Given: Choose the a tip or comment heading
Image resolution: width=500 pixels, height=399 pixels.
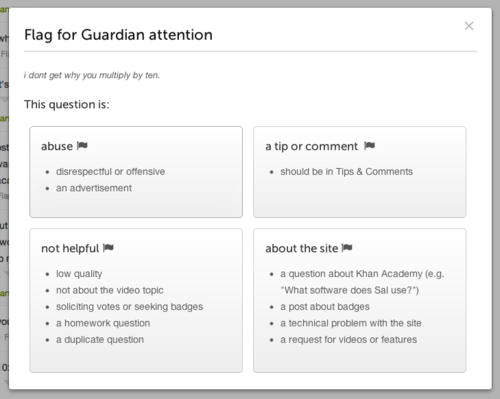Looking at the screenshot, I should [x=311, y=146].
